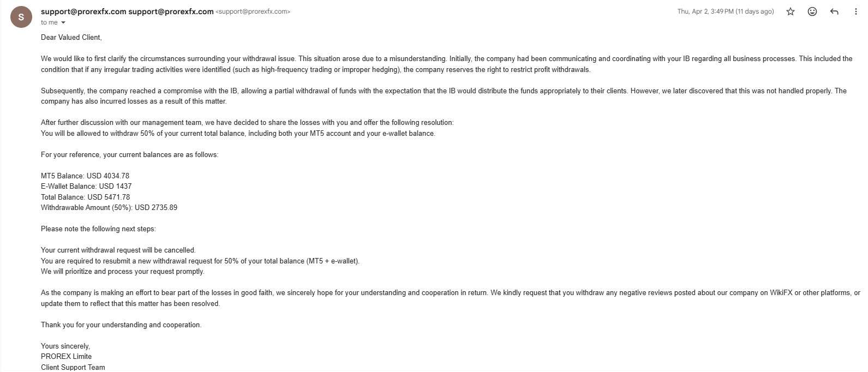Screen dimensions: 868x372
Task: Click the E-Wallet Balance USD 1437 line
Action: [86, 186]
